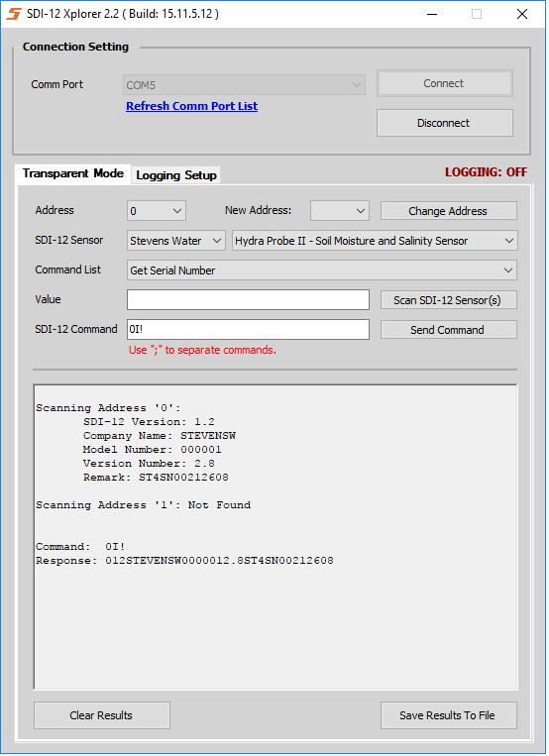The width and height of the screenshot is (549, 756).
Task: Click the 'SDI-12 Version: 1.2' line
Action: (149, 422)
